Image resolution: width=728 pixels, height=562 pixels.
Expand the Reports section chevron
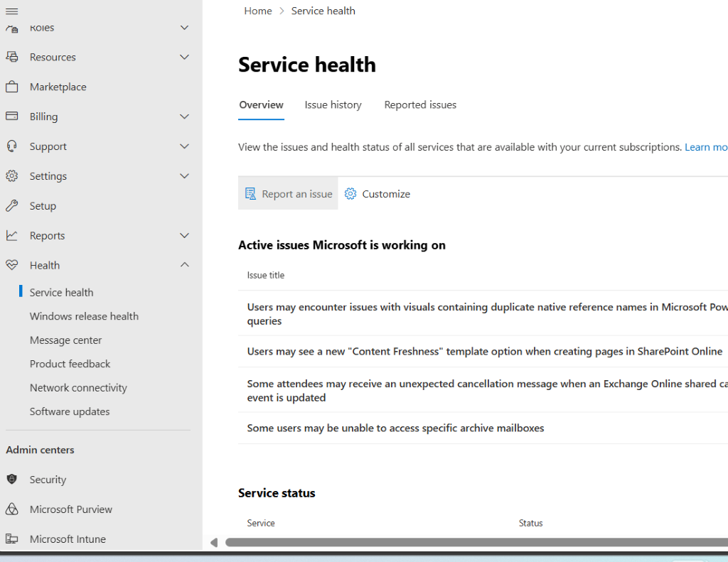184,235
